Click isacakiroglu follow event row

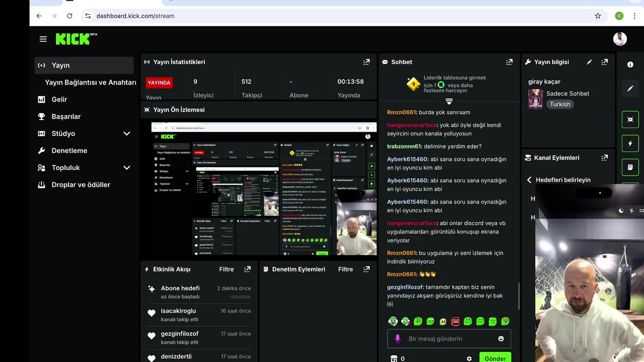click(199, 315)
